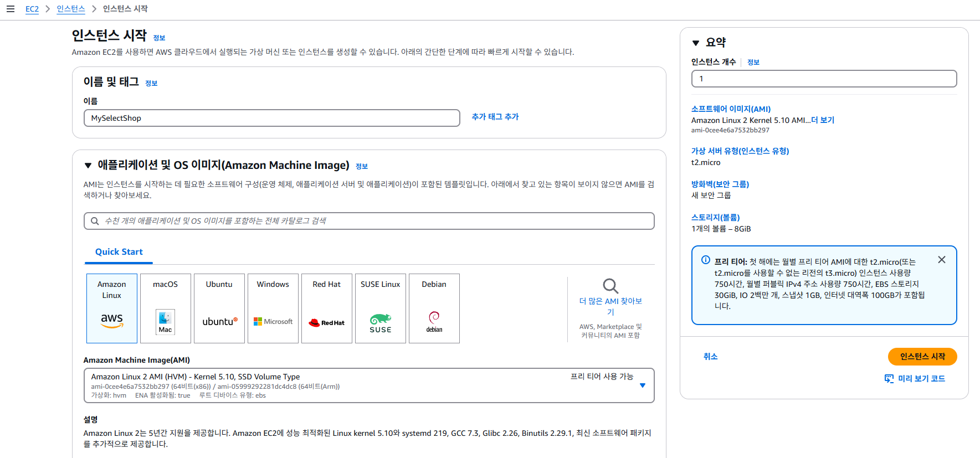Open 방화벽(보안 그룹) summary link
This screenshot has height=458, width=980.
point(720,184)
